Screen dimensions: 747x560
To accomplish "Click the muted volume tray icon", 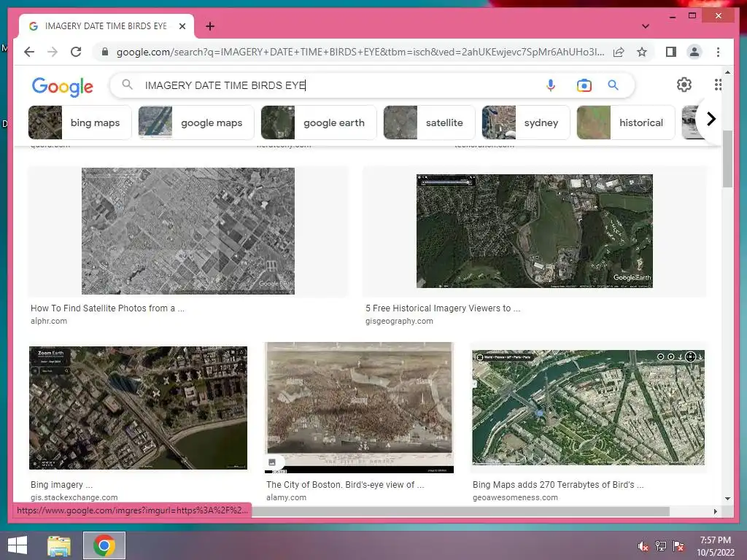I will pos(643,545).
